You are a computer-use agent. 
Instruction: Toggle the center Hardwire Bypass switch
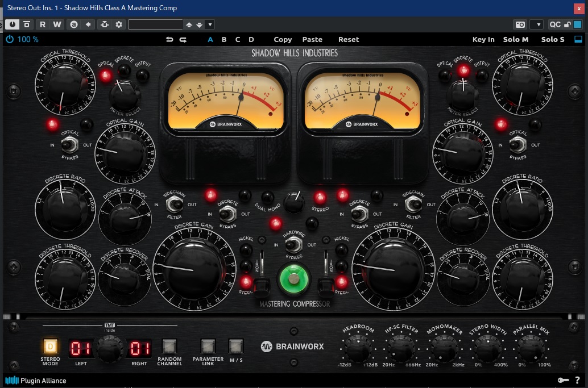point(293,245)
